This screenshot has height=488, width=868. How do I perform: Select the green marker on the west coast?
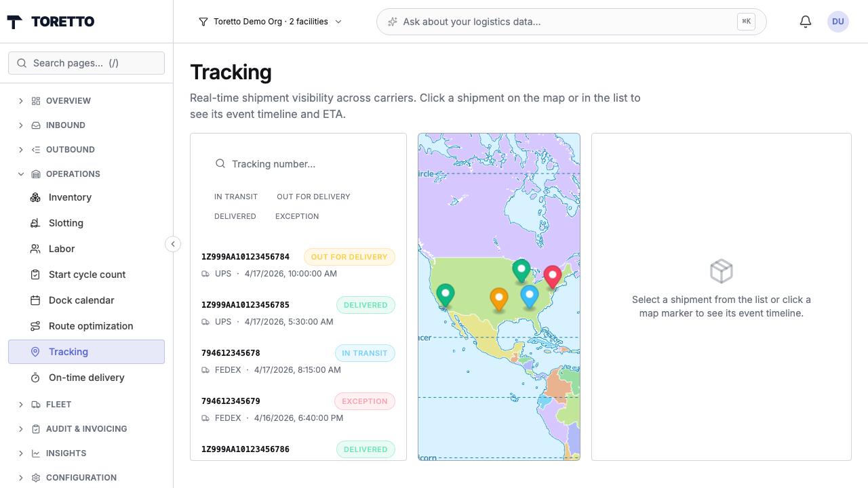click(445, 295)
